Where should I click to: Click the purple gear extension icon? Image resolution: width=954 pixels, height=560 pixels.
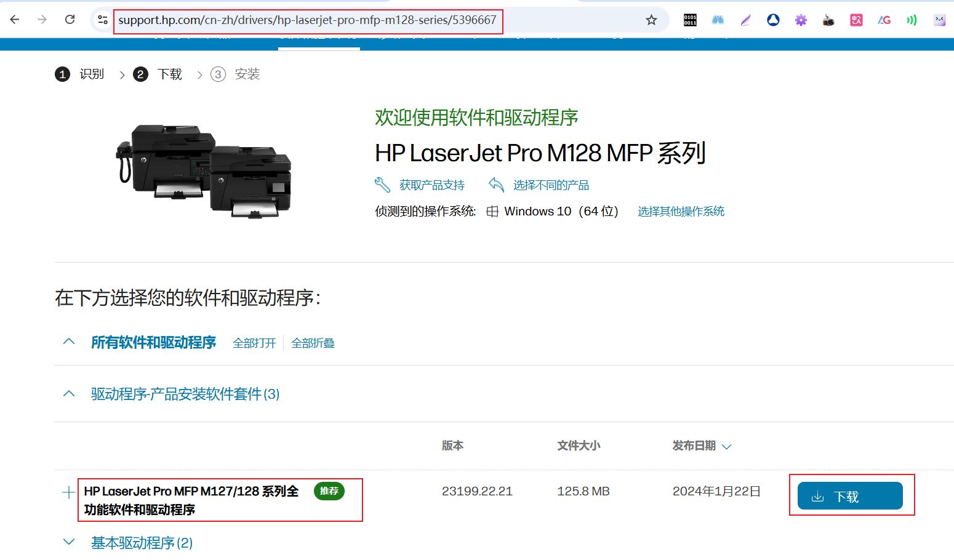(801, 20)
